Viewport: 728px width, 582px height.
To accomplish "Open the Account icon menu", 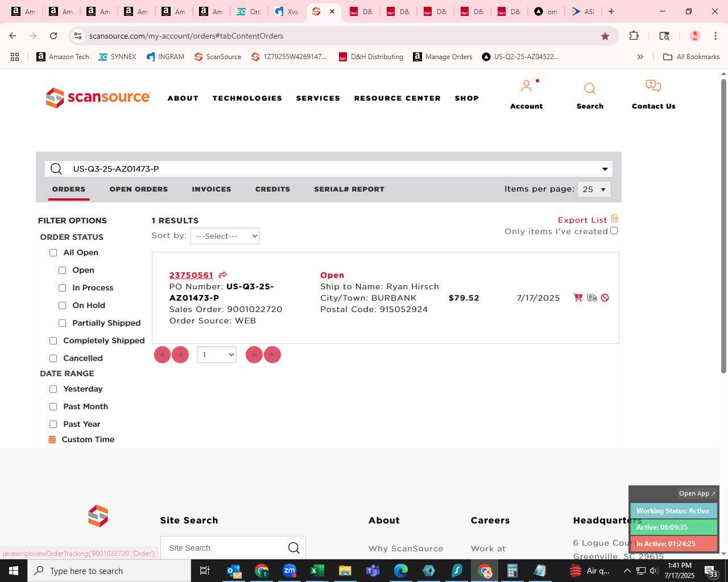I will pos(527,86).
